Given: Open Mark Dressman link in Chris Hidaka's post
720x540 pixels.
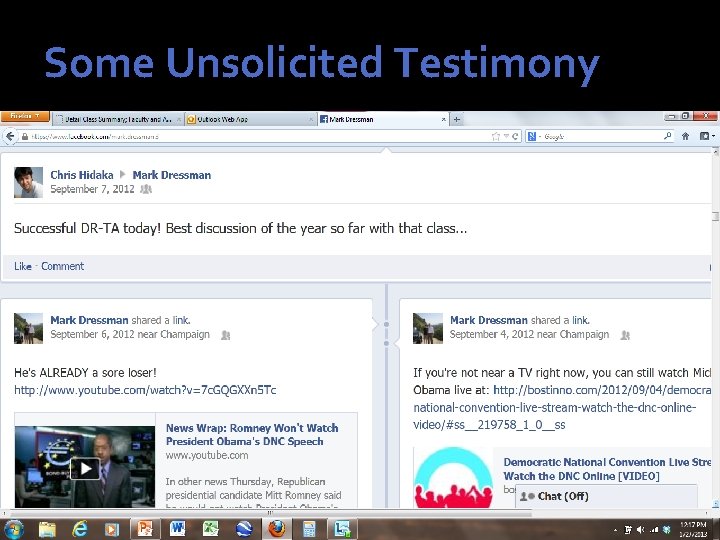Looking at the screenshot, I should [x=172, y=175].
